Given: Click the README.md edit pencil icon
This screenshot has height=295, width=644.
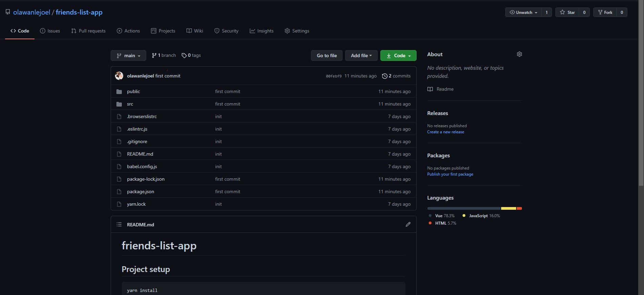Looking at the screenshot, I should (x=408, y=224).
